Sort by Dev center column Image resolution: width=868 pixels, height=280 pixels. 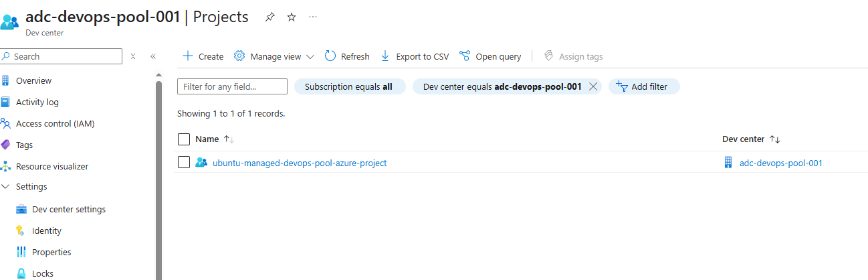[775, 139]
